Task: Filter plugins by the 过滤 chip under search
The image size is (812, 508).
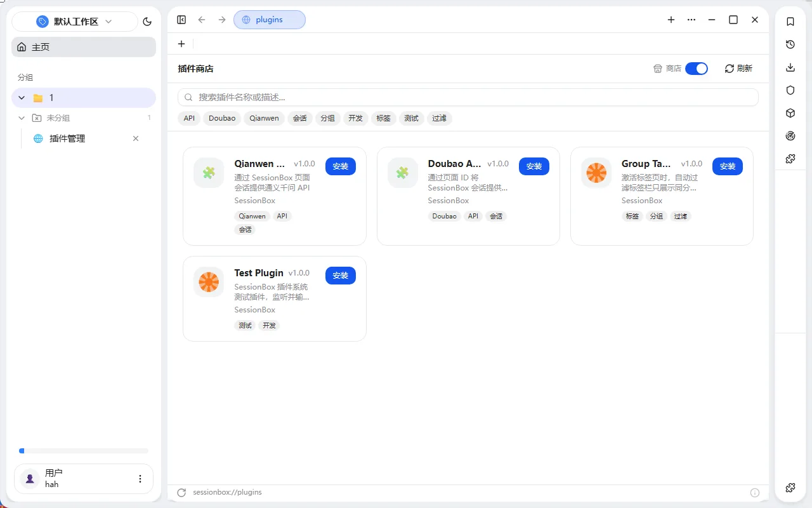Action: pyautogui.click(x=439, y=118)
